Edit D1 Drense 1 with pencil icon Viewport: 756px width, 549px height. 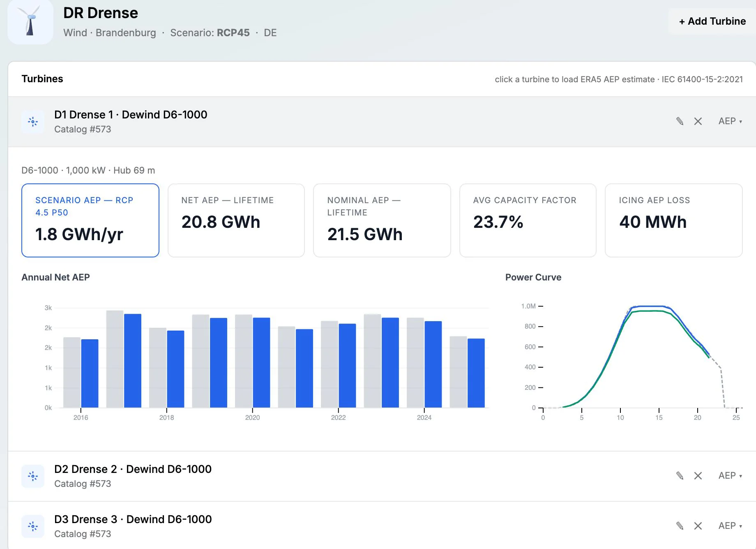coord(680,121)
